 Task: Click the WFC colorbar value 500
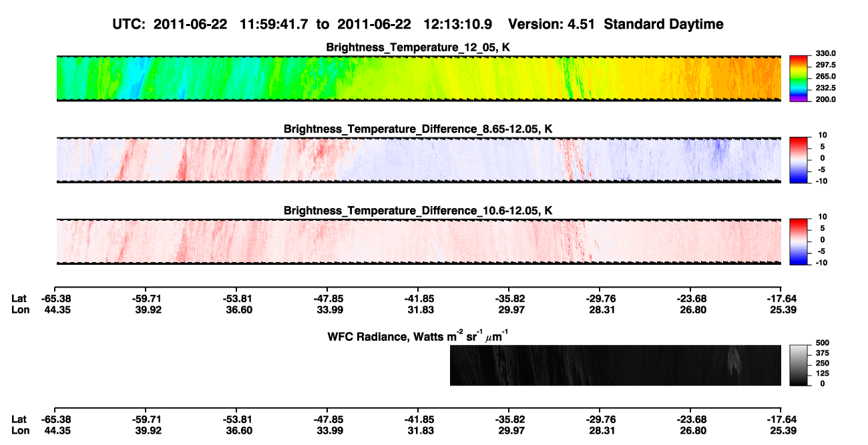pos(823,343)
